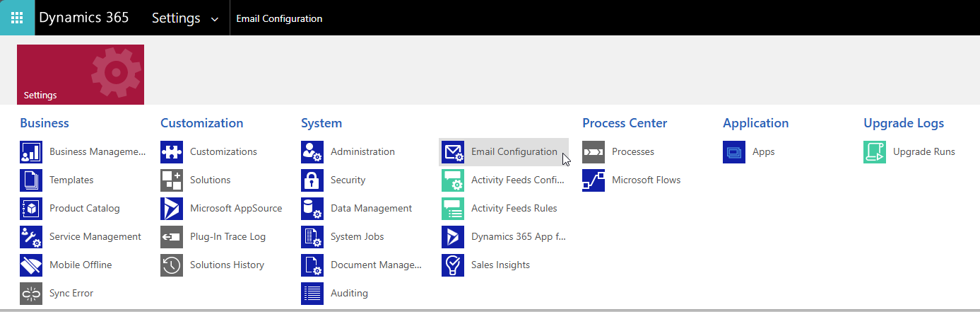Image resolution: width=980 pixels, height=312 pixels.
Task: Open the Dynamics 365 home title
Action: (84, 18)
